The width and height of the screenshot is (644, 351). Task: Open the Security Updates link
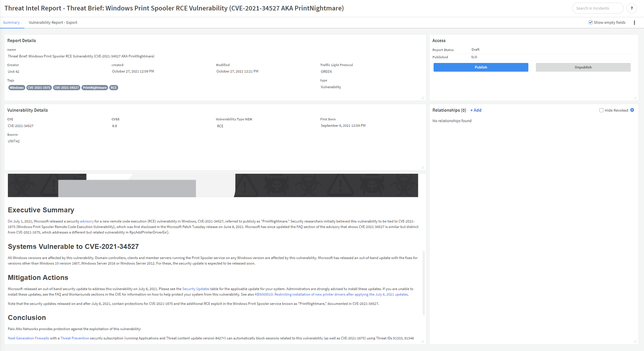(196, 289)
